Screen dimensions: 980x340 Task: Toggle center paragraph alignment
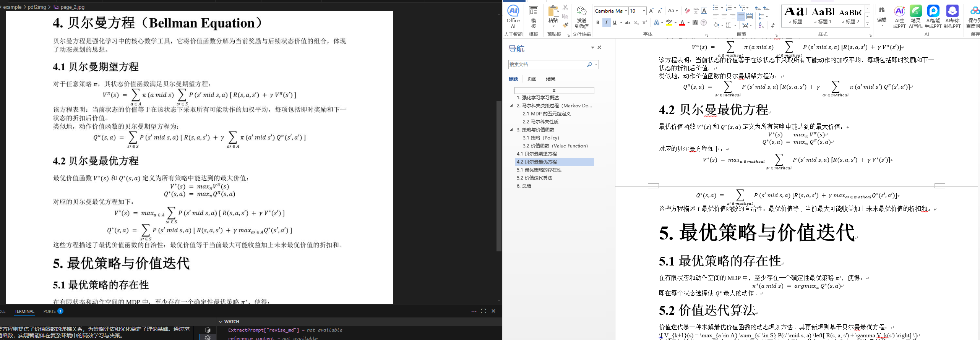(724, 16)
